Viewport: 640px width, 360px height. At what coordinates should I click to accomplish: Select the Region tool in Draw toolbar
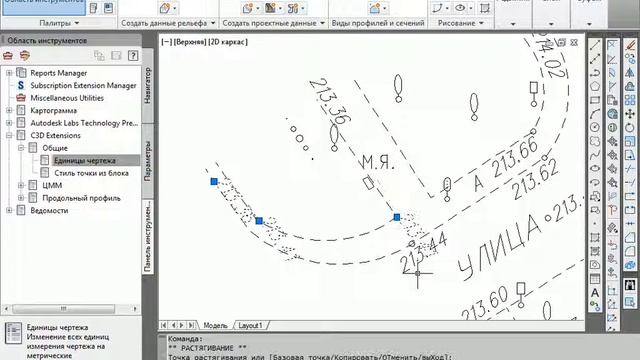(595, 265)
